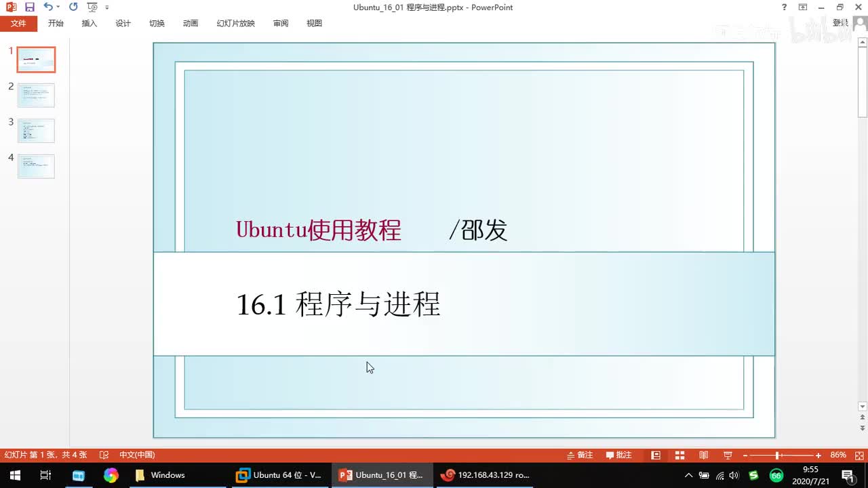Switch to the 视图 ribbon tab
The image size is (868, 488).
314,23
